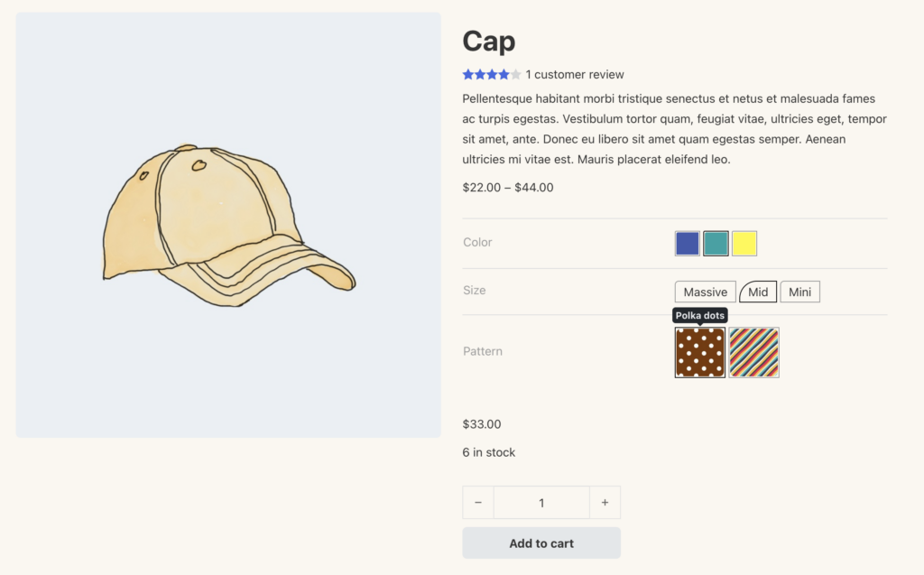Choose the teal color swatch
Screen dimensions: 924x575
click(716, 244)
